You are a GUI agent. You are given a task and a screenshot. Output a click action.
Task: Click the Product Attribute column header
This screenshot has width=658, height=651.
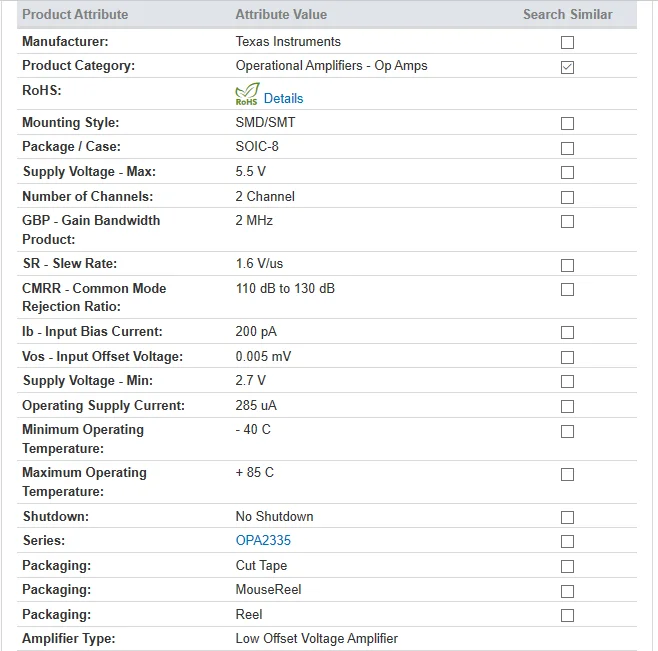click(75, 14)
